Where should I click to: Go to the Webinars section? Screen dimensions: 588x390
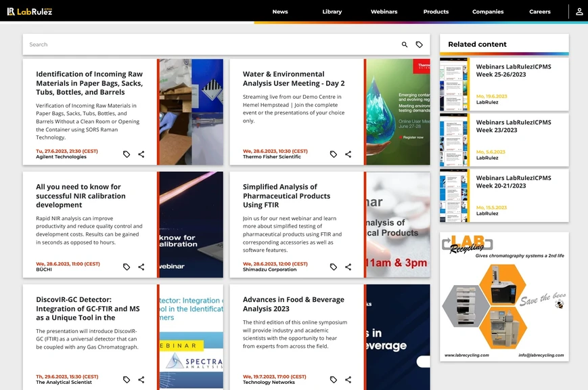(x=384, y=12)
